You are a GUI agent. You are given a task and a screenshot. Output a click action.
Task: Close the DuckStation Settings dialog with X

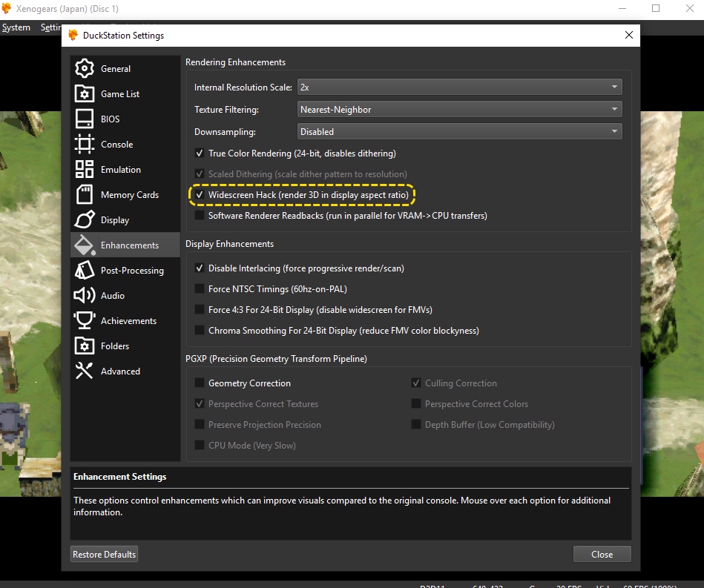[629, 35]
